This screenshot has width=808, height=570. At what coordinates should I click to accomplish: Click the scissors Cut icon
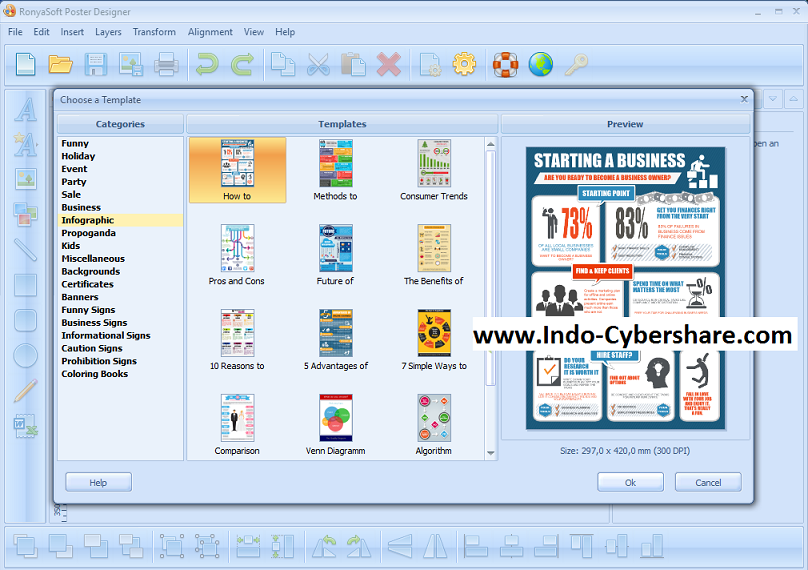318,64
